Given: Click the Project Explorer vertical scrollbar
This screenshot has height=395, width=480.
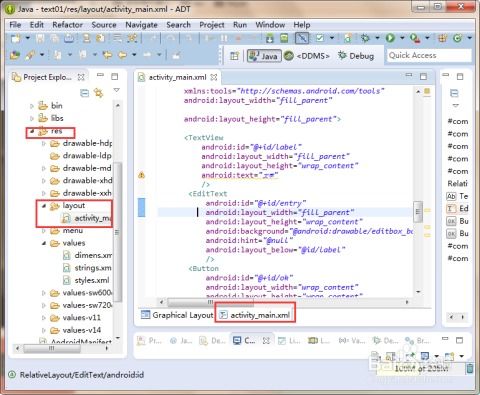Looking at the screenshot, I should point(117,232).
